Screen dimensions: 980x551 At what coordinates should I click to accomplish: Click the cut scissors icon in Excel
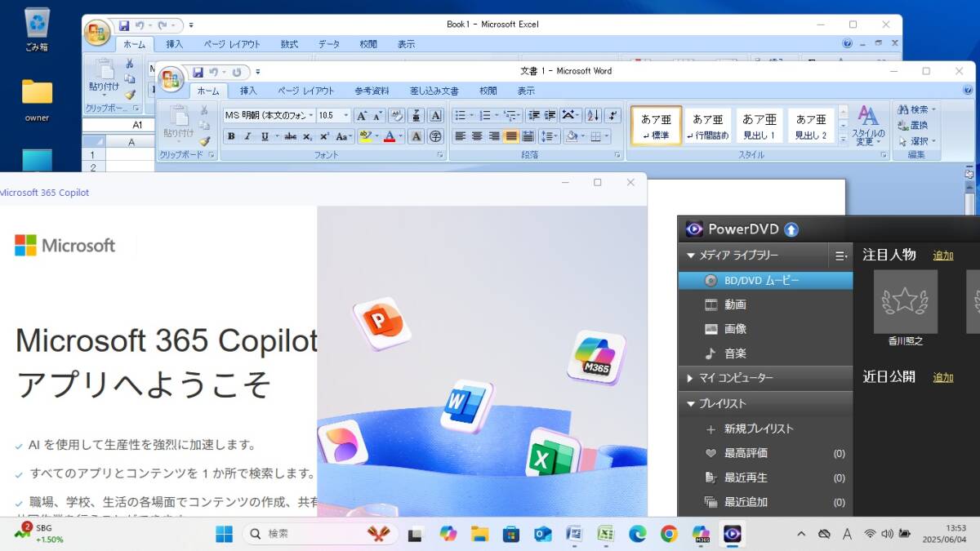[x=129, y=64]
